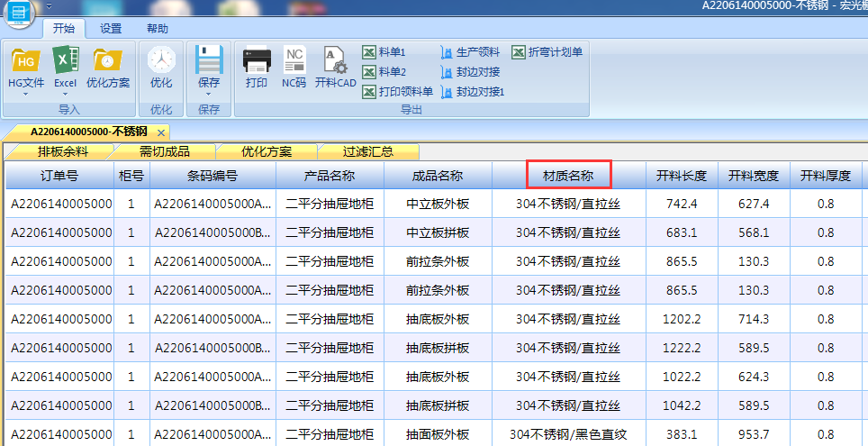Open the 设置 ribbon tab
The height and width of the screenshot is (446, 868).
pos(111,29)
